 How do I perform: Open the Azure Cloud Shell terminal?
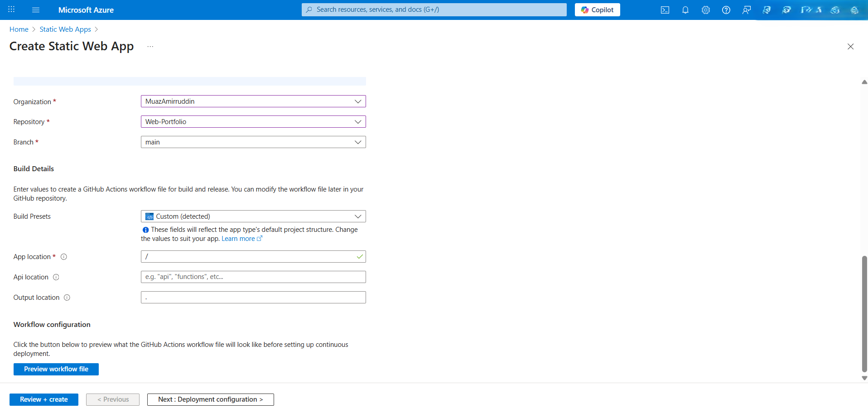click(x=665, y=10)
